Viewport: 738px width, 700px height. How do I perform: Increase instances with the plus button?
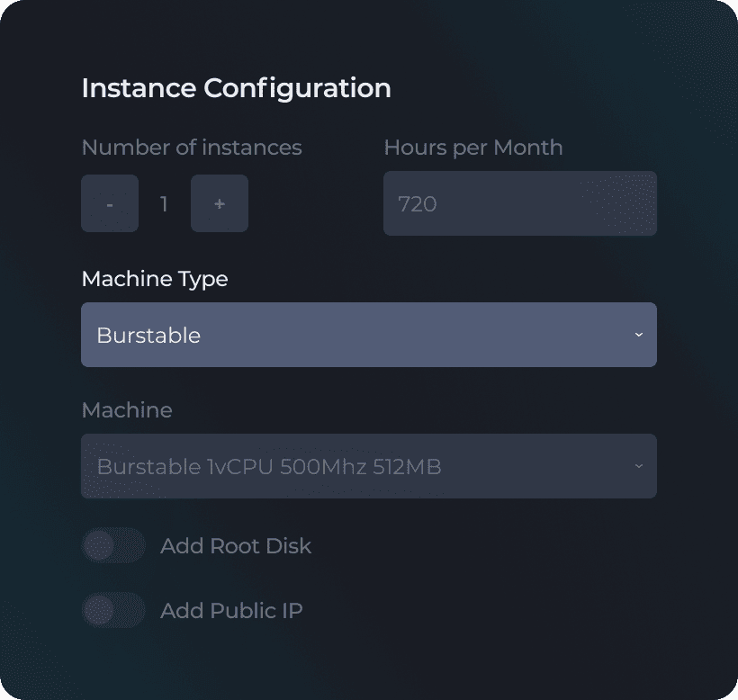(x=220, y=203)
